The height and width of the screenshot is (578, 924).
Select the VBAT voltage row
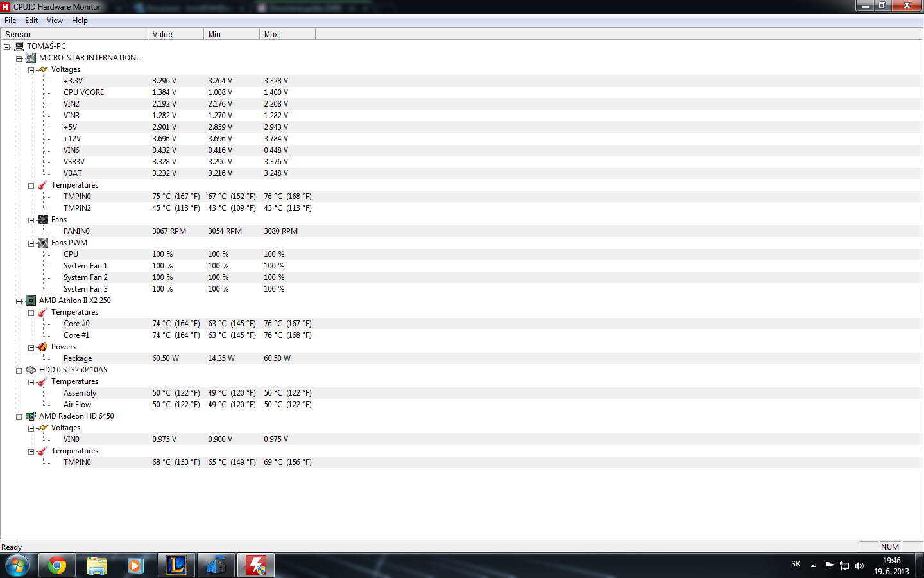pyautogui.click(x=492, y=173)
